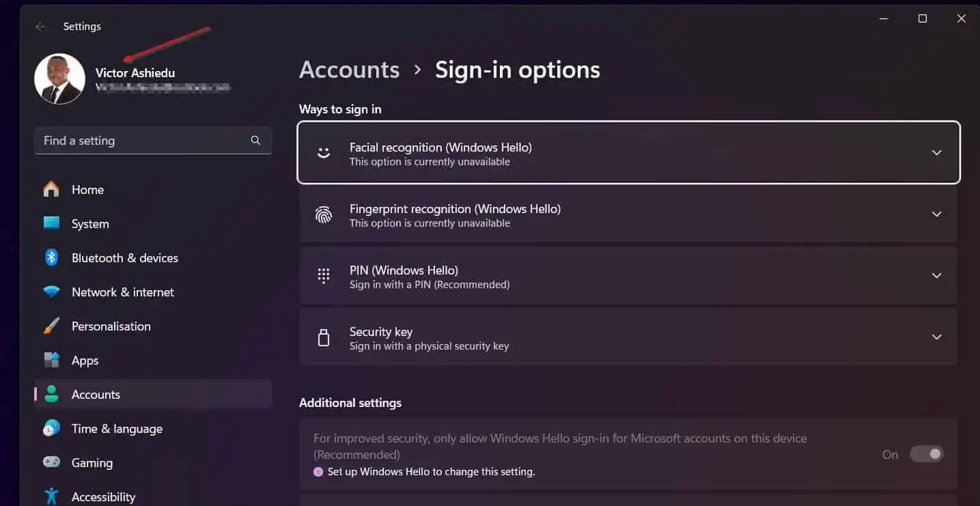Expand the PIN (Windows Hello) chevron
The width and height of the screenshot is (980, 506).
937,275
